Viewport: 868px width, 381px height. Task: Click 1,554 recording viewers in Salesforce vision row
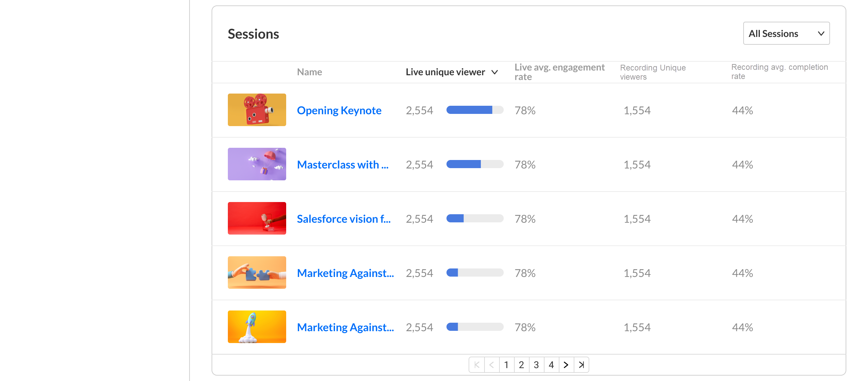[x=637, y=219]
